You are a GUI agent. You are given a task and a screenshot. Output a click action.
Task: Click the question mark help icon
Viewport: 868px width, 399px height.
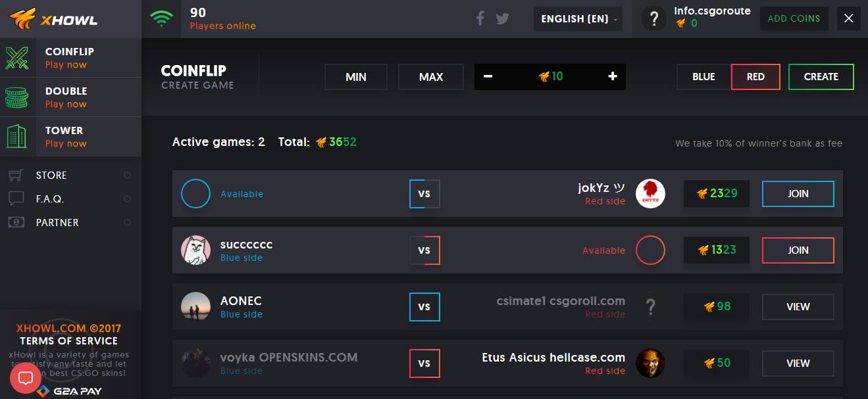[653, 19]
